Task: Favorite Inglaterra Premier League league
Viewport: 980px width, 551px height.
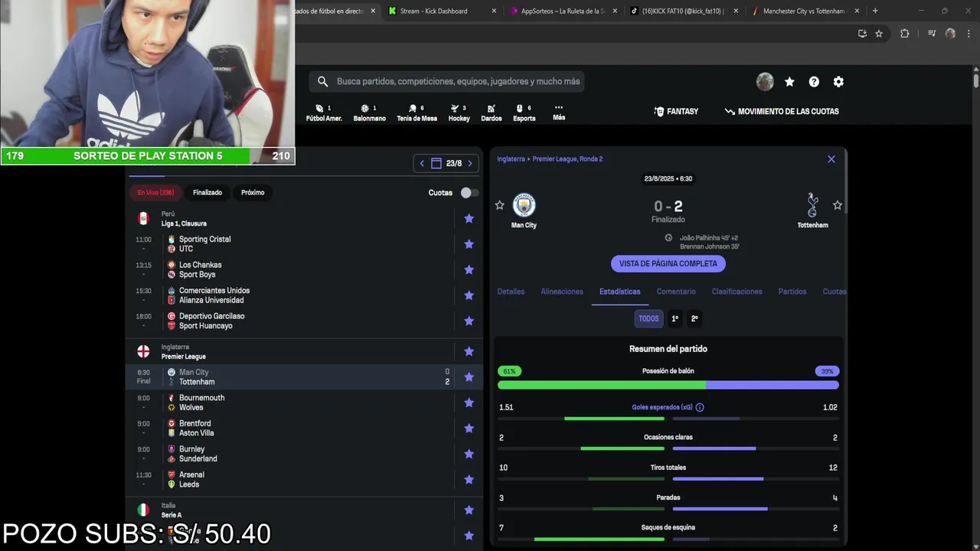Action: (469, 351)
